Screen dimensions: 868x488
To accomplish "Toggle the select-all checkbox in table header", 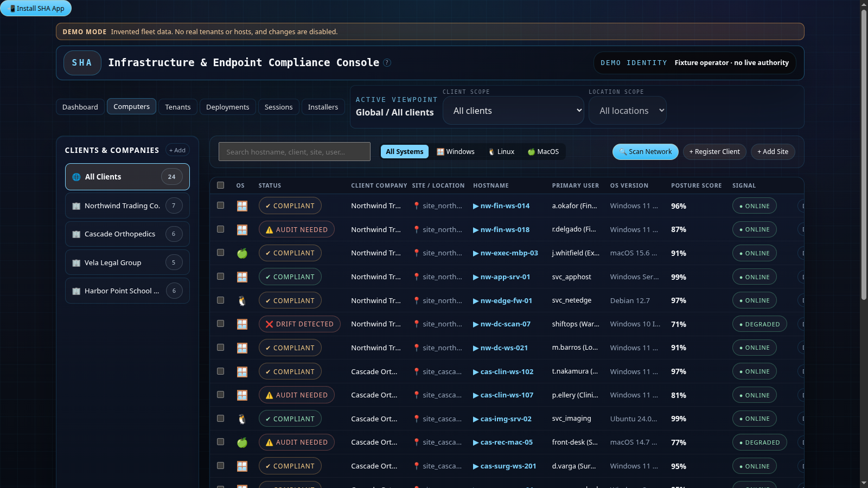I will (x=220, y=185).
